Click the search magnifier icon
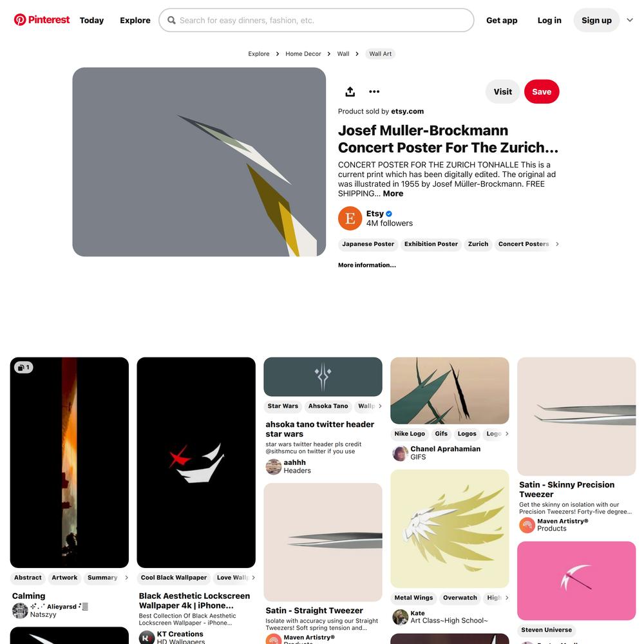Viewport: 644px width, 644px height. click(171, 20)
